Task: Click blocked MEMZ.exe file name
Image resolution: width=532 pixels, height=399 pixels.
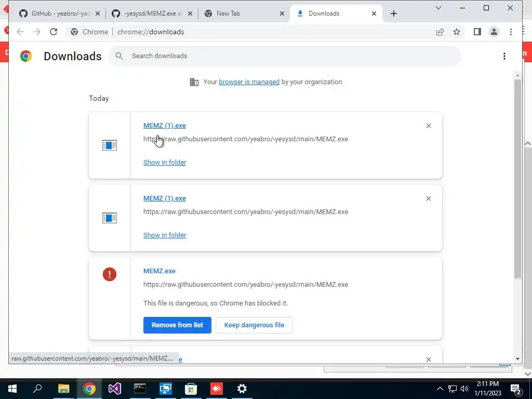Action: click(x=159, y=271)
